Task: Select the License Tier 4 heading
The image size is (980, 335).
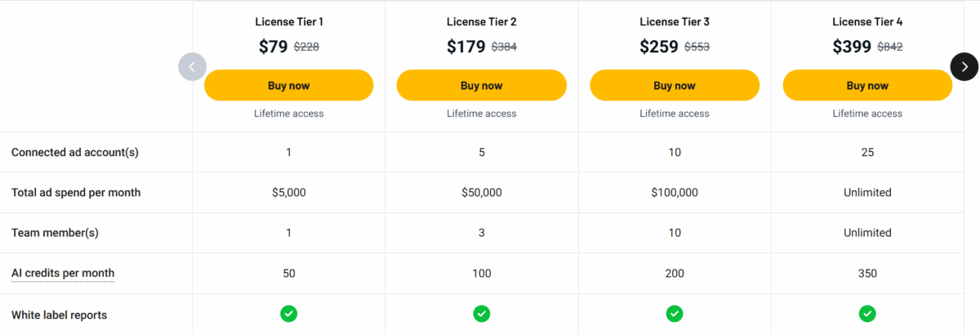Action: coord(867,21)
